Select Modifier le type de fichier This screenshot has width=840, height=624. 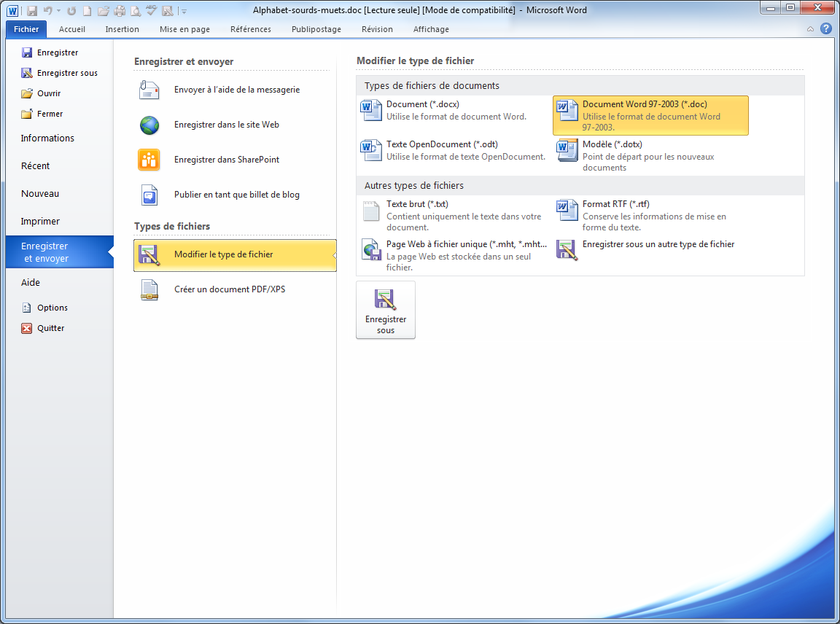[235, 255]
